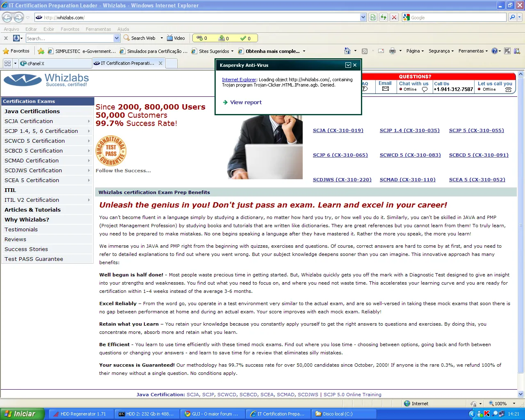The image size is (525, 420).
Task: Click the green checkmark counter button
Action: [x=245, y=38]
